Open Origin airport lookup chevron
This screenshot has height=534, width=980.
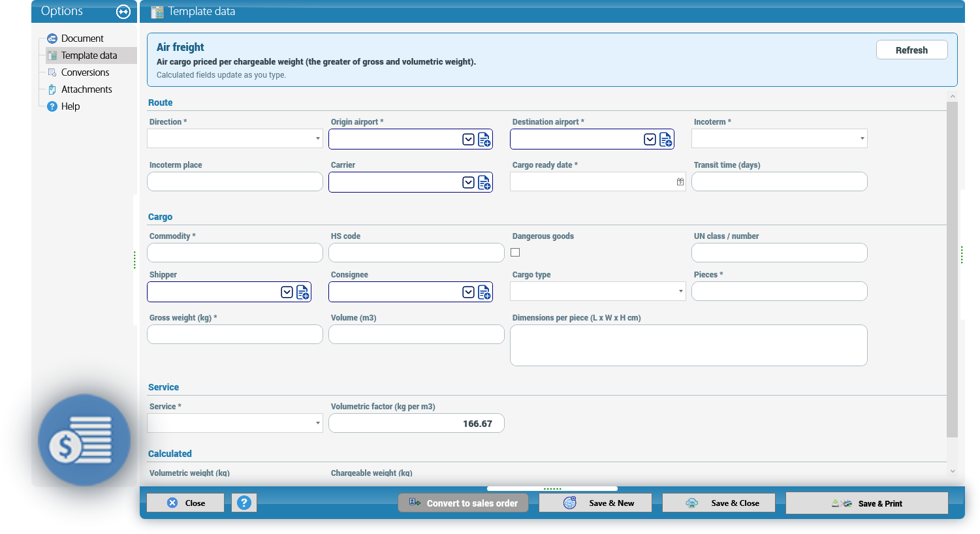[468, 139]
